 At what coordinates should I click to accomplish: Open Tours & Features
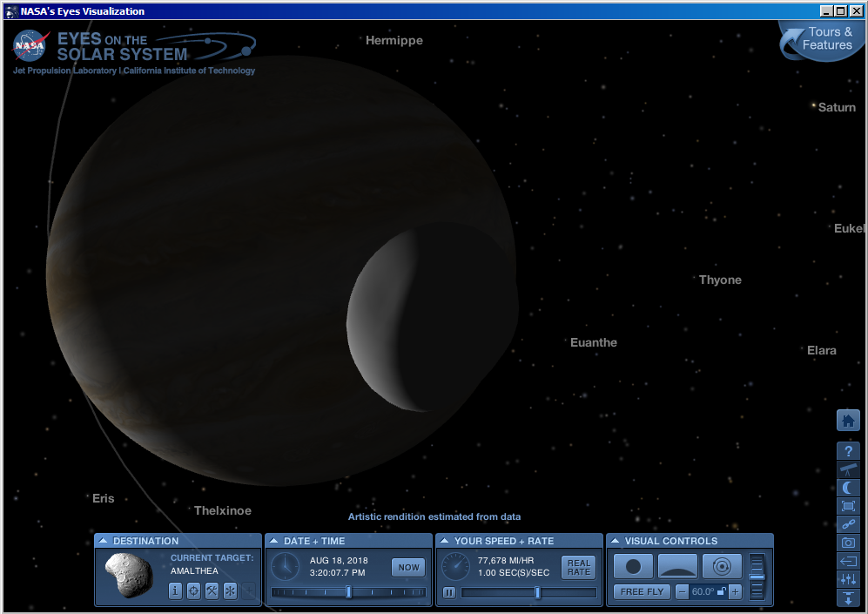(822, 40)
